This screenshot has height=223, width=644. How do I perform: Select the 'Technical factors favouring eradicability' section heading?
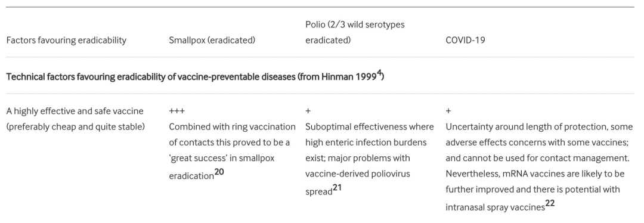[195, 77]
